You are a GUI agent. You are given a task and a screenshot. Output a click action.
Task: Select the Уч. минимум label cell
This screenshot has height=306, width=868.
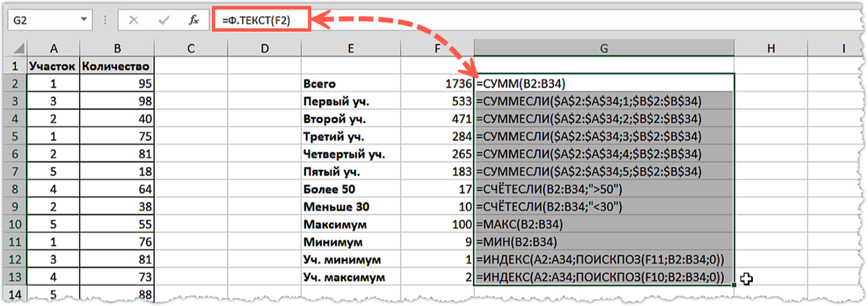(x=350, y=260)
